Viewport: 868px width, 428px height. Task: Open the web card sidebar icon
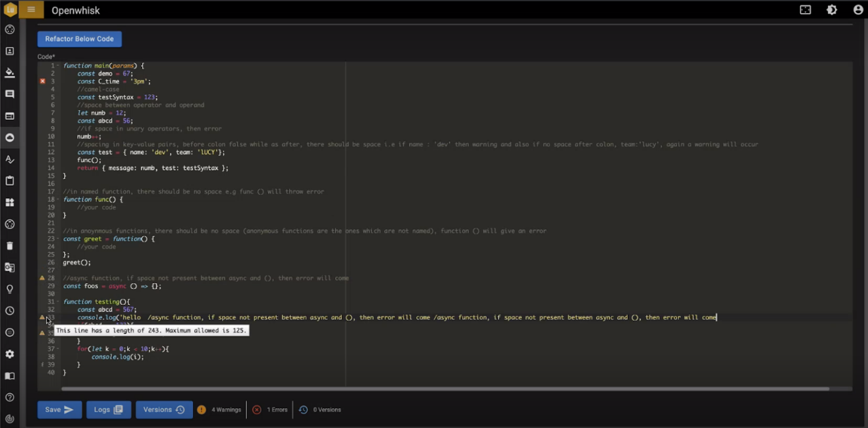[10, 116]
